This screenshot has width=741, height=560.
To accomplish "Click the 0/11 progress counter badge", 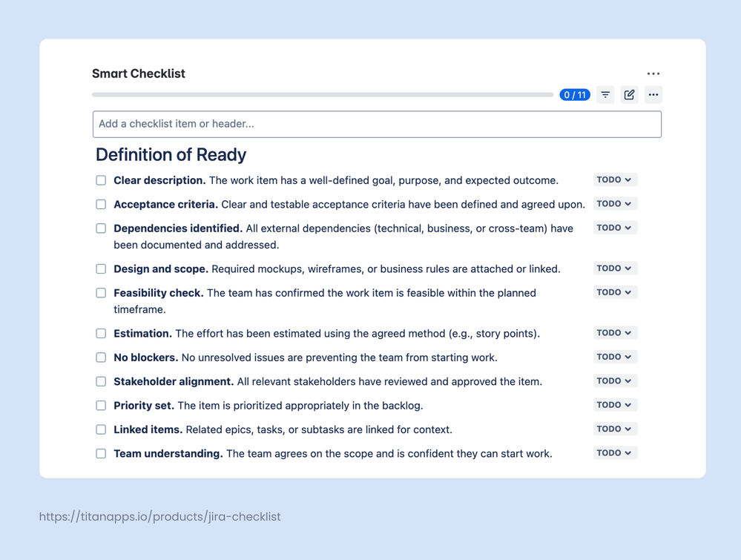I will tap(575, 94).
